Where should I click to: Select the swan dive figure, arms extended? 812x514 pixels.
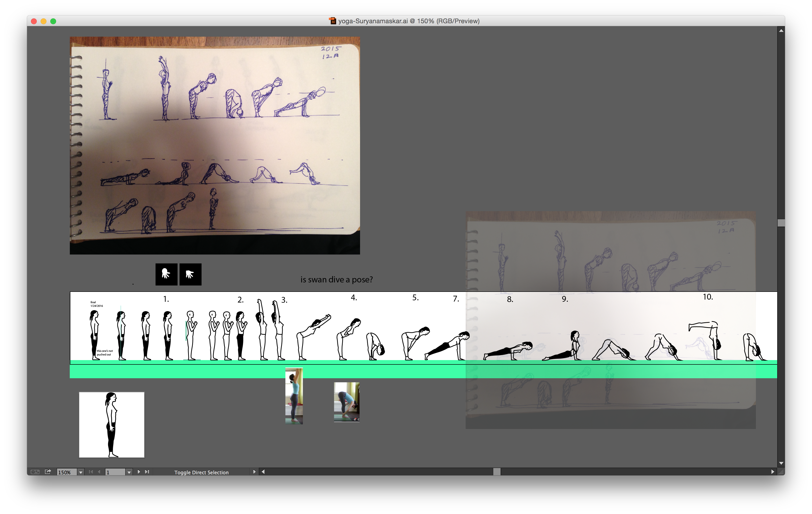point(313,337)
